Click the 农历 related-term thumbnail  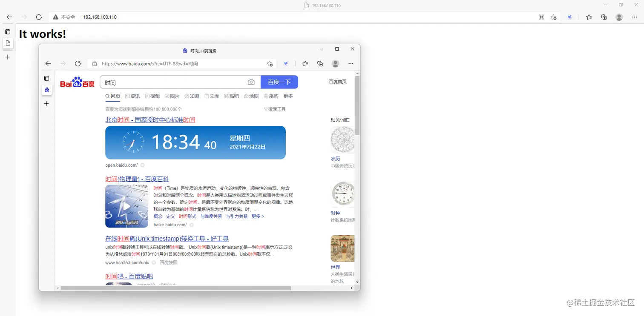click(342, 139)
